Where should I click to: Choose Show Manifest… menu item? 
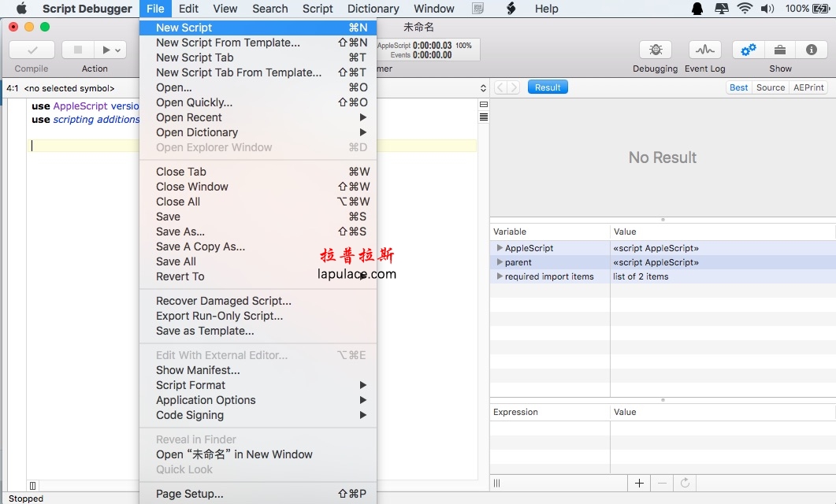[258, 370]
